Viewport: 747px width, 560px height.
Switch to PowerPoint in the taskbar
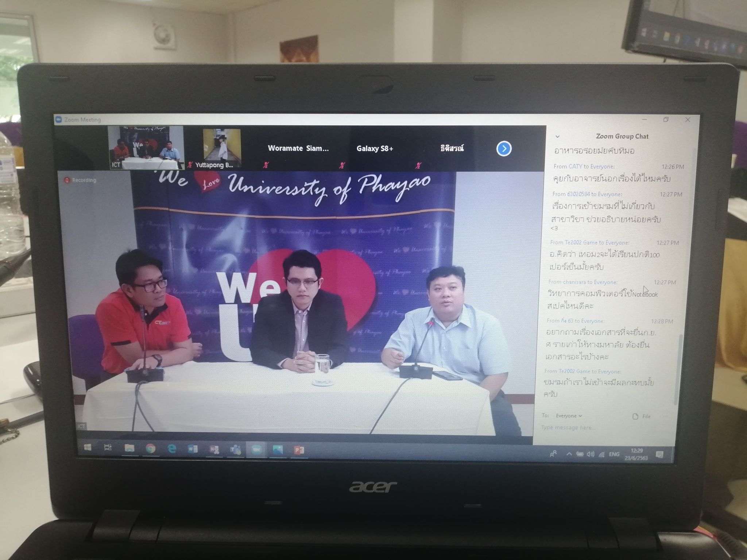[299, 450]
